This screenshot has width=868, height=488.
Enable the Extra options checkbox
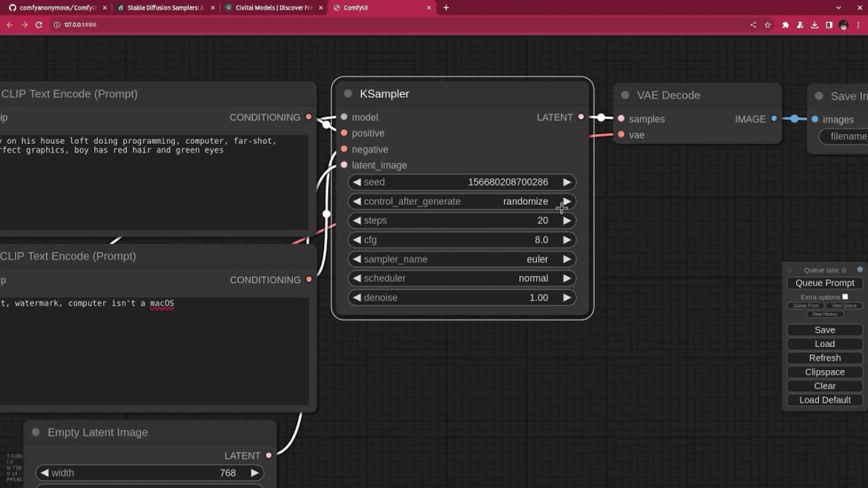845,297
